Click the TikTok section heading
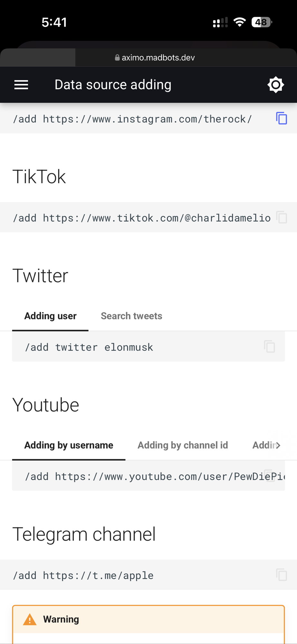297x644 pixels. click(x=39, y=177)
